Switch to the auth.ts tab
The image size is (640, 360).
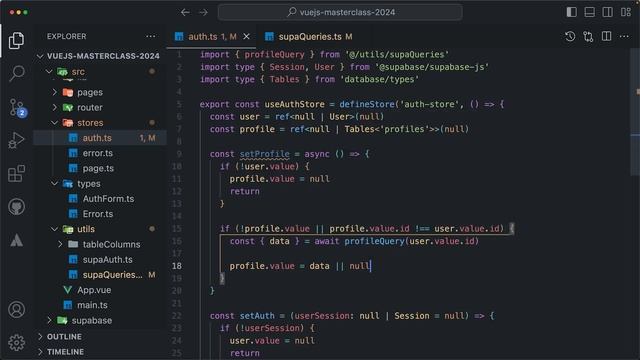point(211,37)
